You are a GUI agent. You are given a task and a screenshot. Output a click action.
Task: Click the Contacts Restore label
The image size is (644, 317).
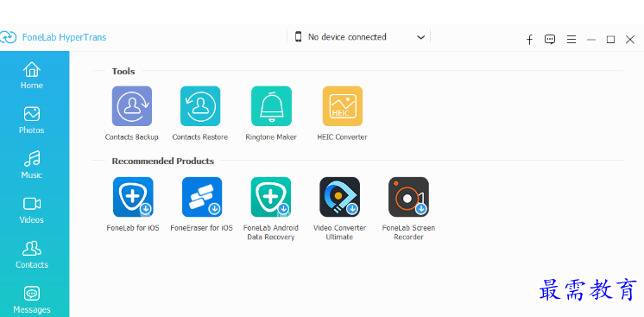coord(200,137)
